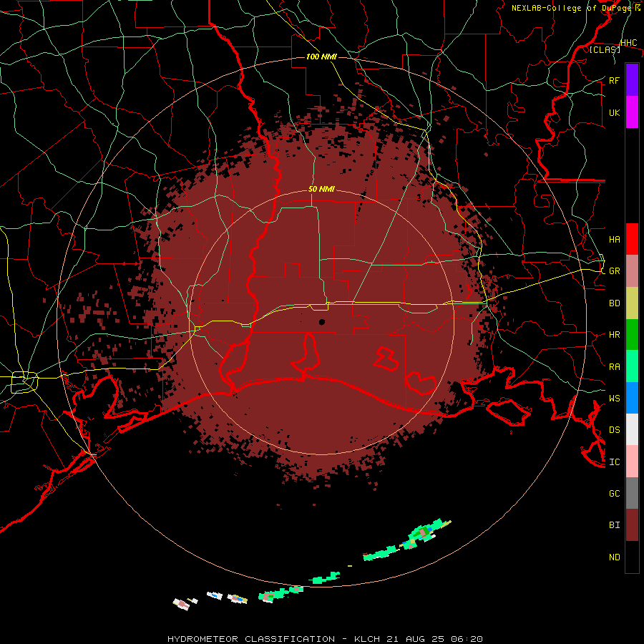Screen dimensions: 644x644
Task: Click the DS white legend swatch
Action: (x=632, y=429)
